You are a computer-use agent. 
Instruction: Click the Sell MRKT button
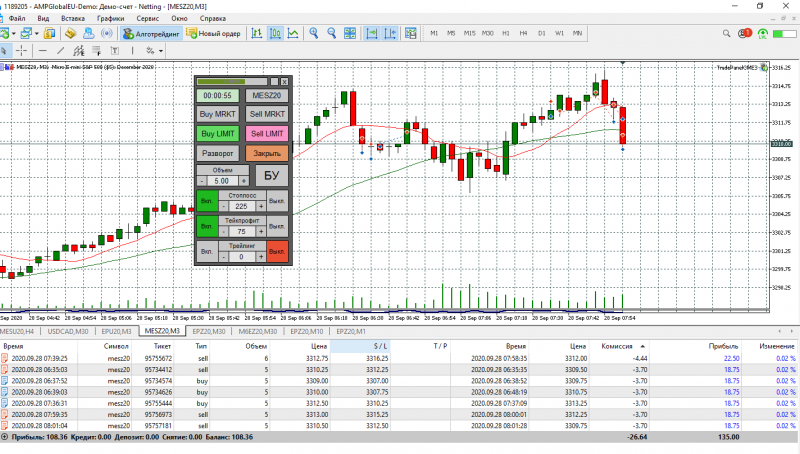point(267,114)
